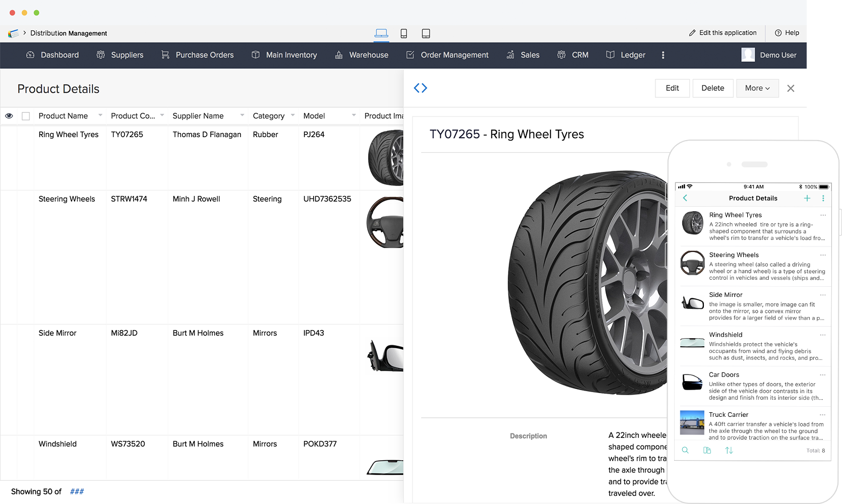Toggle the eye column visibility icon
Screen dimensions: 842x504
click(9, 116)
